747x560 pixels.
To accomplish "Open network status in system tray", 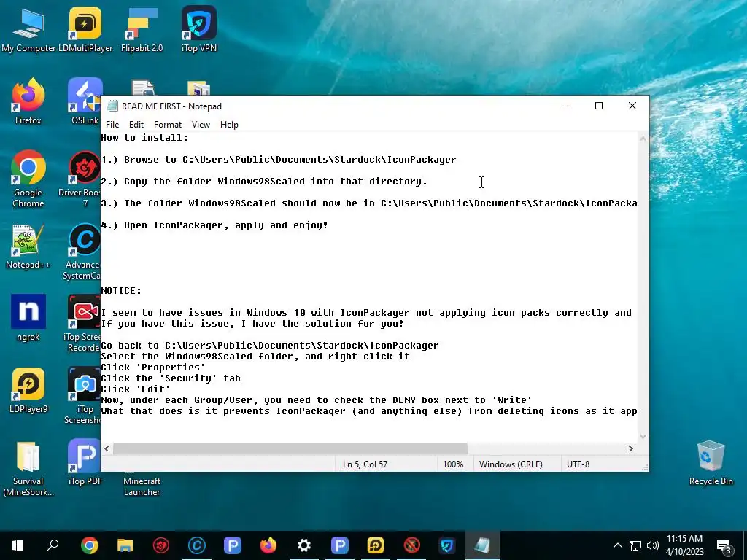I will [635, 545].
